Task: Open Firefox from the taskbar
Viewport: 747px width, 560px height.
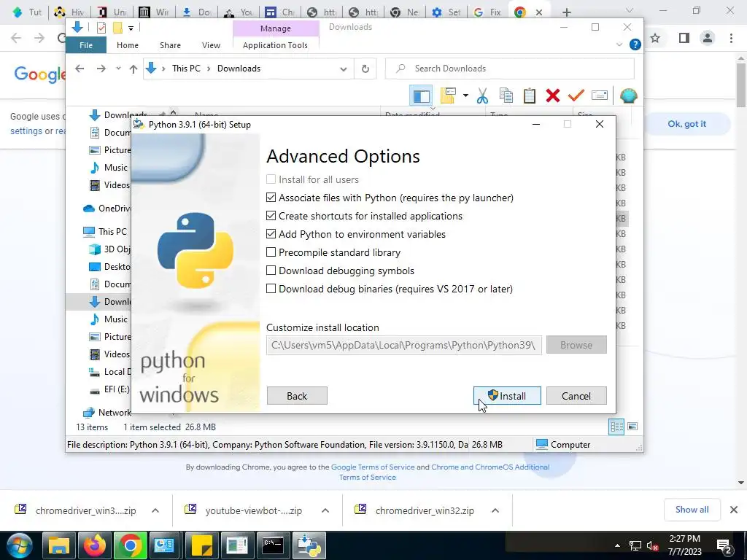Action: (94, 545)
